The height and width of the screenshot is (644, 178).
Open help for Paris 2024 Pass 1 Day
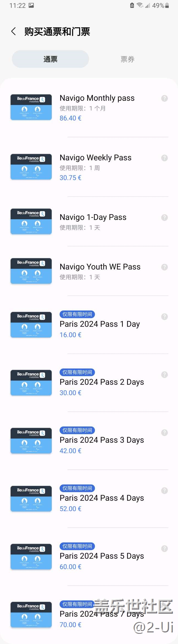click(164, 317)
